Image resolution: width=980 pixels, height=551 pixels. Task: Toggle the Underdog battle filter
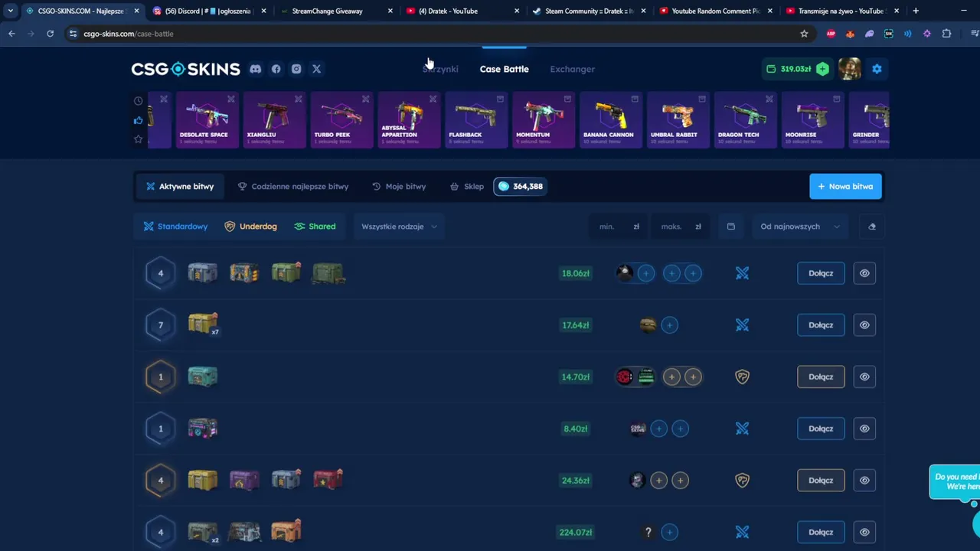(x=250, y=227)
